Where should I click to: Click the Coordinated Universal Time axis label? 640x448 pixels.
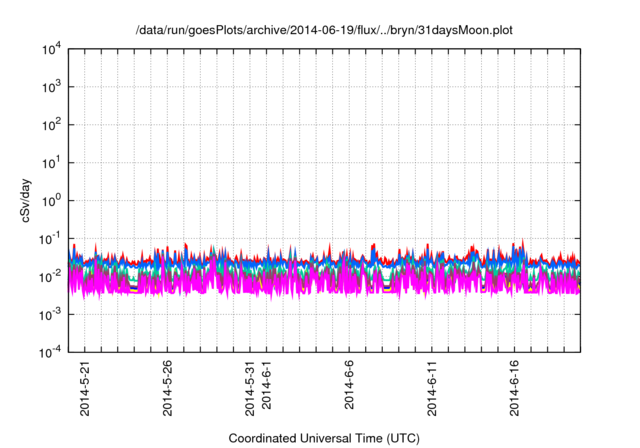click(x=323, y=438)
